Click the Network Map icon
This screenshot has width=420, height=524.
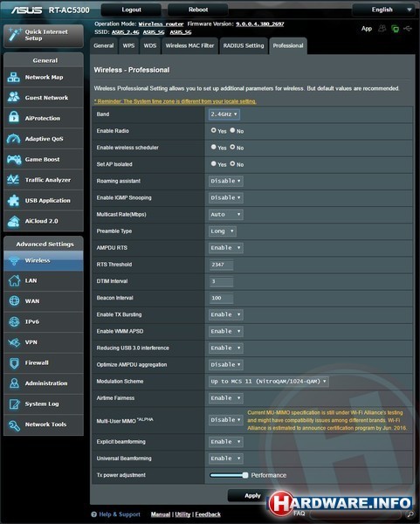point(13,77)
